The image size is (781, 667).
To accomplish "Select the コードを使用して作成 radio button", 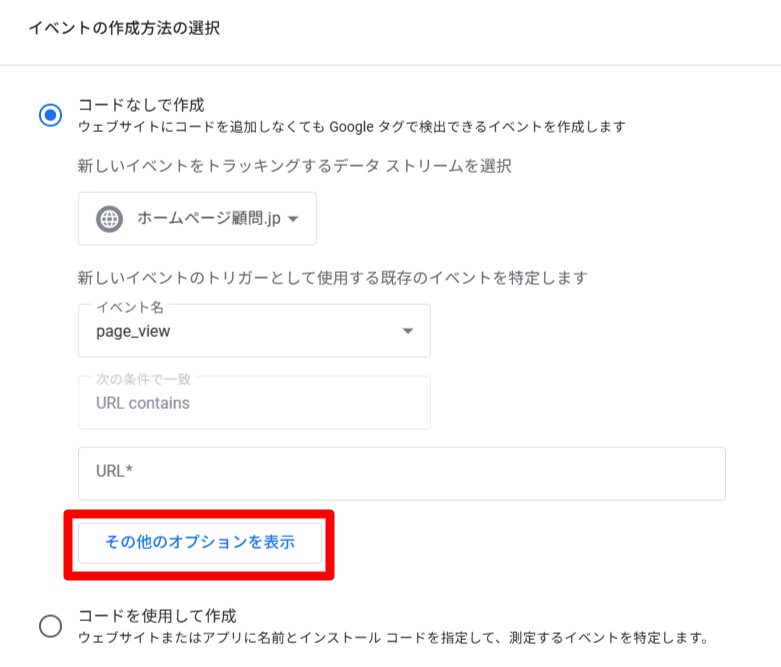I will click(x=50, y=626).
